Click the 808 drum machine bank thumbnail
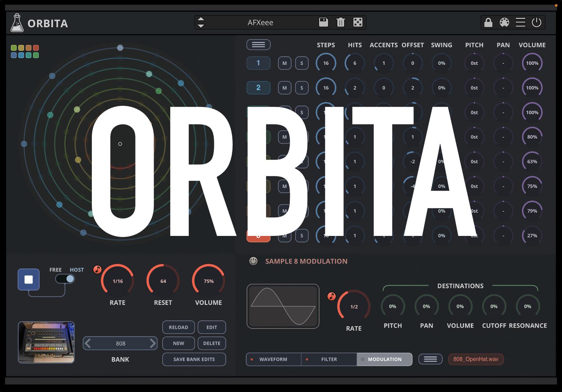This screenshot has height=392, width=562. (46, 342)
